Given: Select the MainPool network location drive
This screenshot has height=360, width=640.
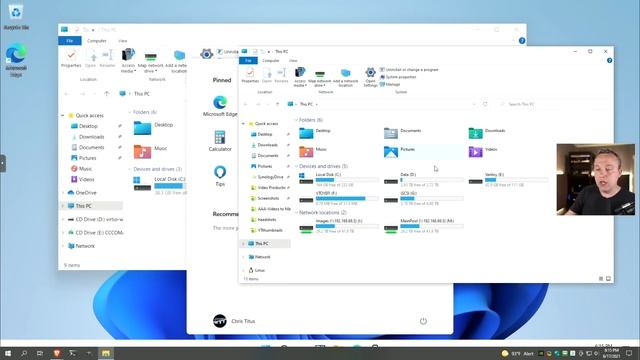Looking at the screenshot, I should tap(423, 226).
